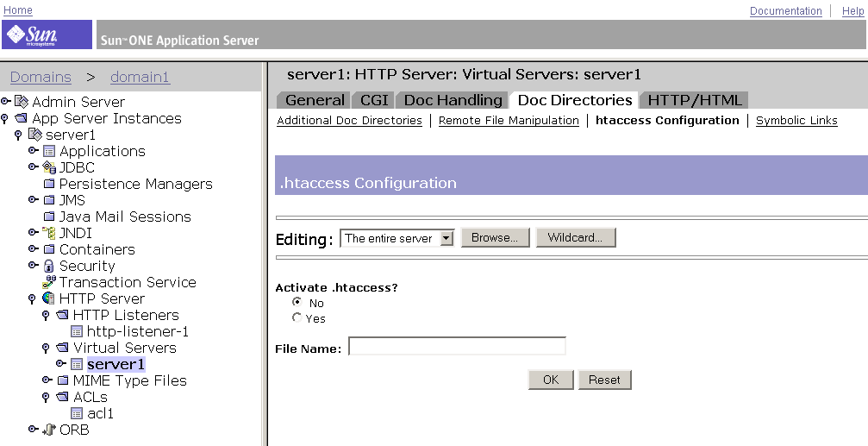The image size is (868, 446).
Task: Click the OK button
Action: click(551, 380)
